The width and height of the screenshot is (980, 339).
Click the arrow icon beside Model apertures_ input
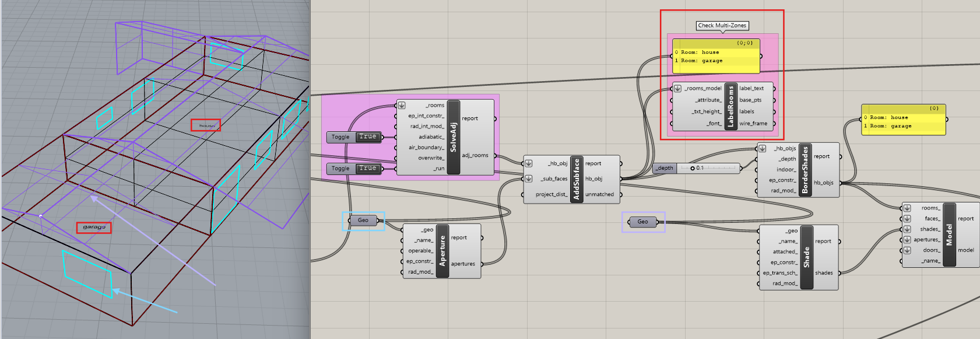(907, 240)
